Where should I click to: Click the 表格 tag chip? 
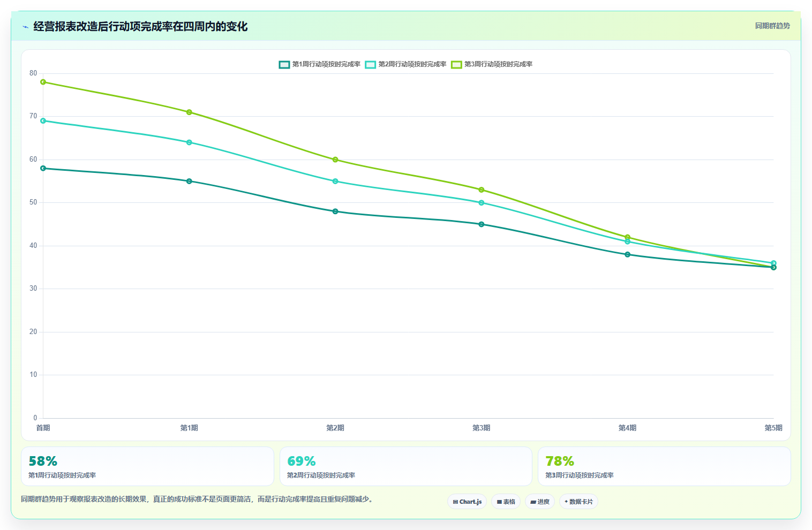point(506,502)
